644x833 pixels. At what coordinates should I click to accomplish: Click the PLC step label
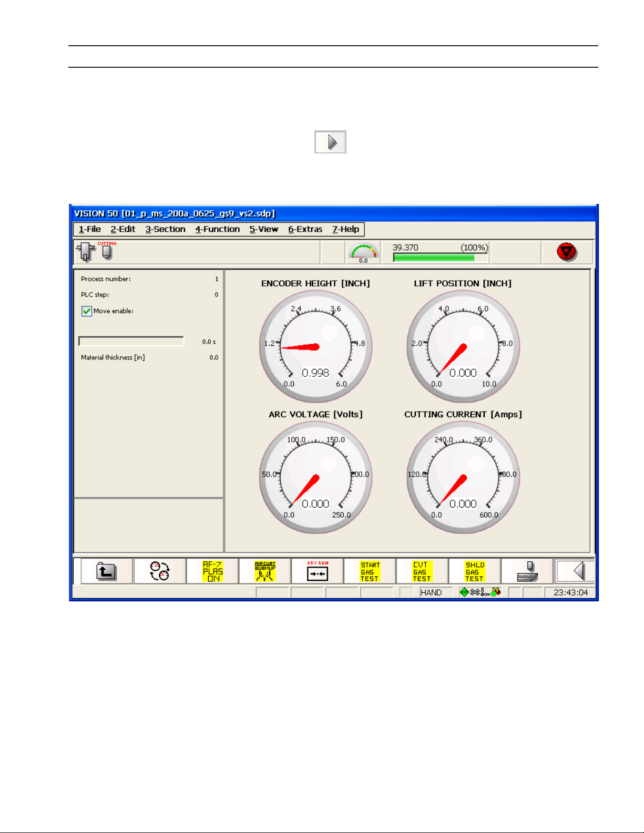pyautogui.click(x=95, y=295)
